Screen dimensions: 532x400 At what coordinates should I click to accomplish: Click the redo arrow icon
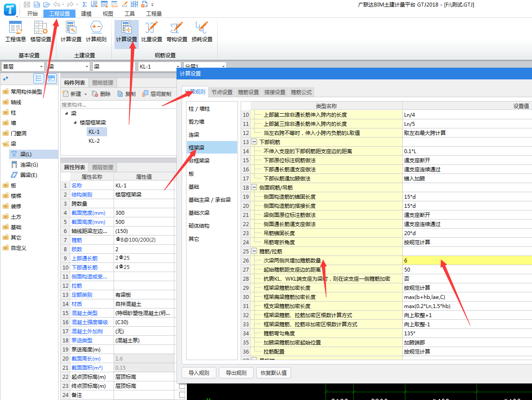click(x=70, y=4)
